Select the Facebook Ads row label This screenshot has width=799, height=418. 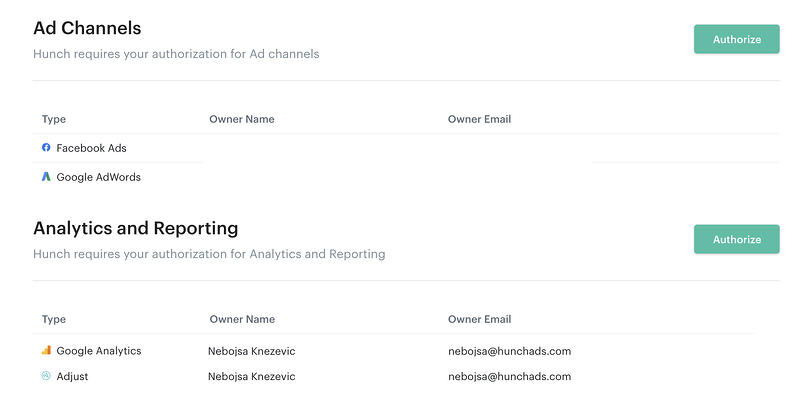91,148
